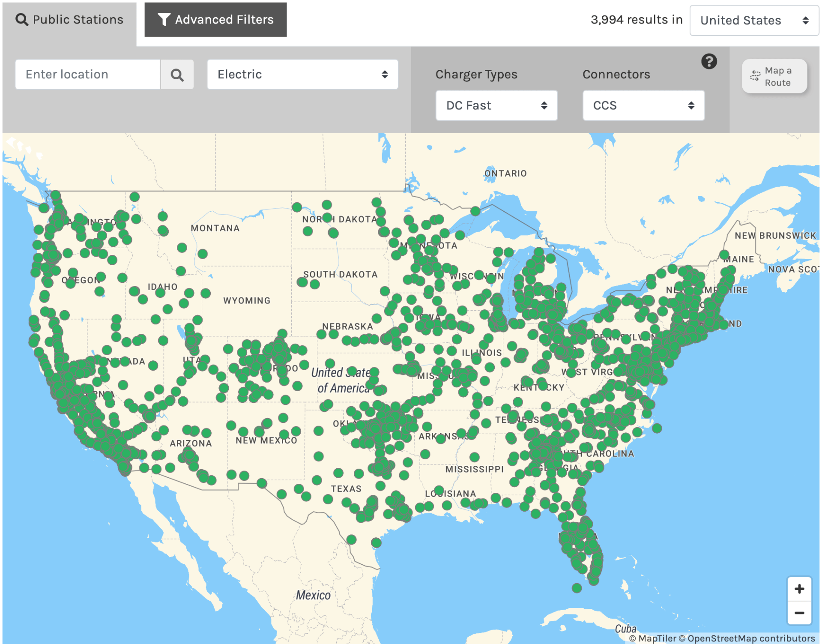Click the zoom out minus control
Screen dimensions: 822x644
pyautogui.click(x=799, y=613)
